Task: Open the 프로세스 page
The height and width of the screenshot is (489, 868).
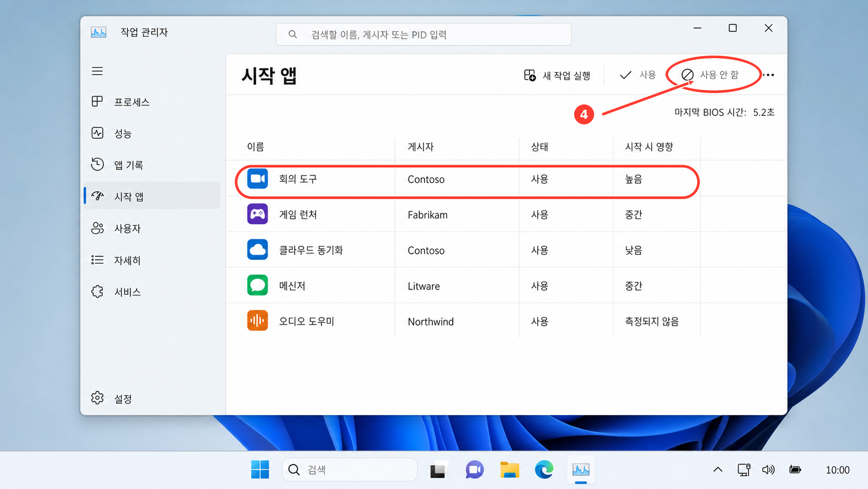Action: [152, 102]
